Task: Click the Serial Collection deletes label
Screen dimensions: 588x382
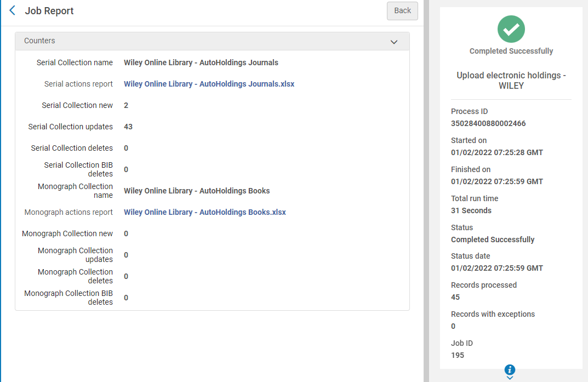Action: pos(72,148)
